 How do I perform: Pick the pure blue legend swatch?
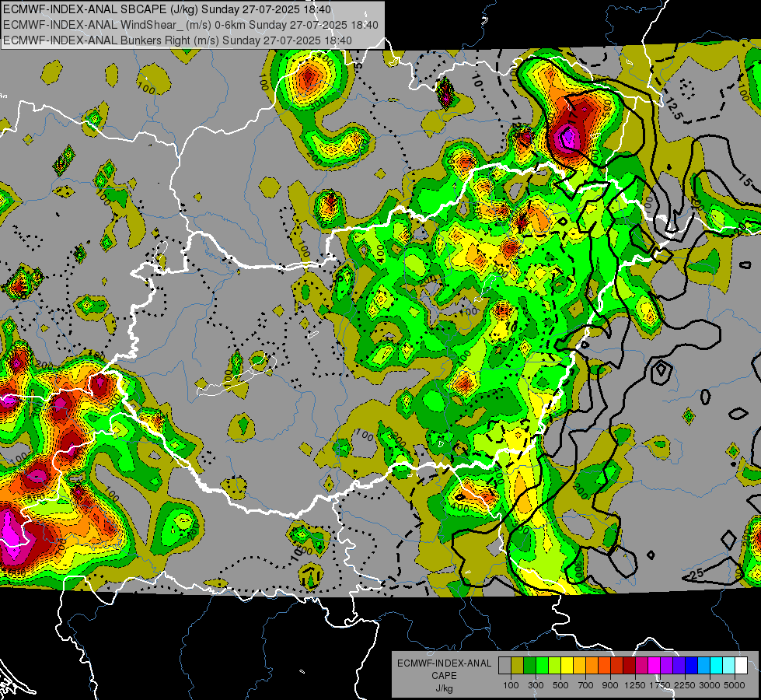(692, 666)
